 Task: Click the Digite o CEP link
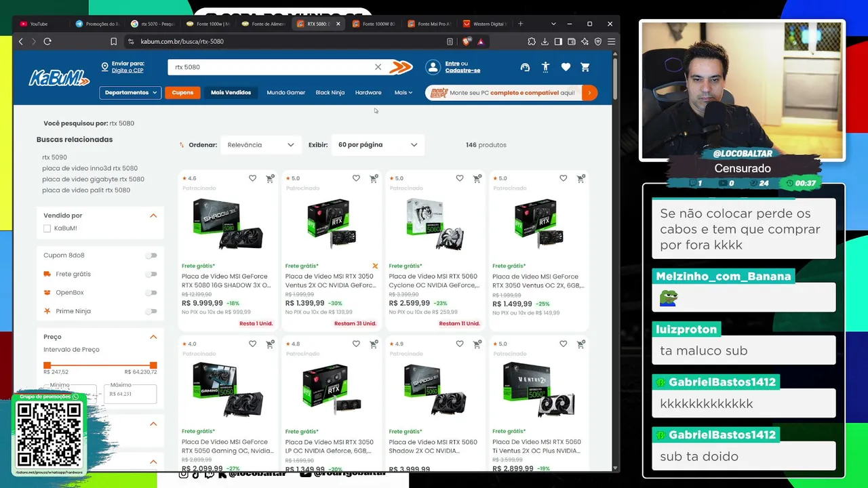coord(127,70)
